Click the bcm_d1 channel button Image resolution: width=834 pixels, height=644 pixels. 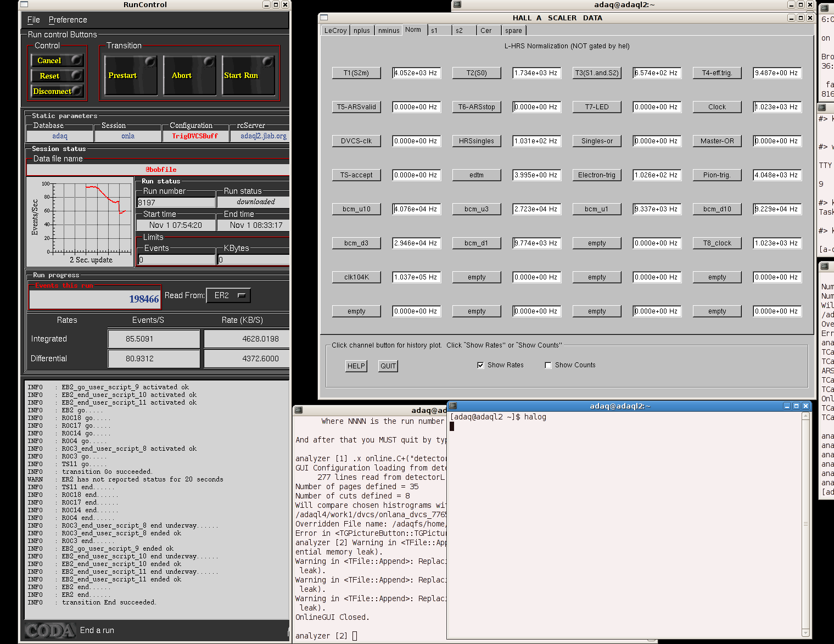477,243
